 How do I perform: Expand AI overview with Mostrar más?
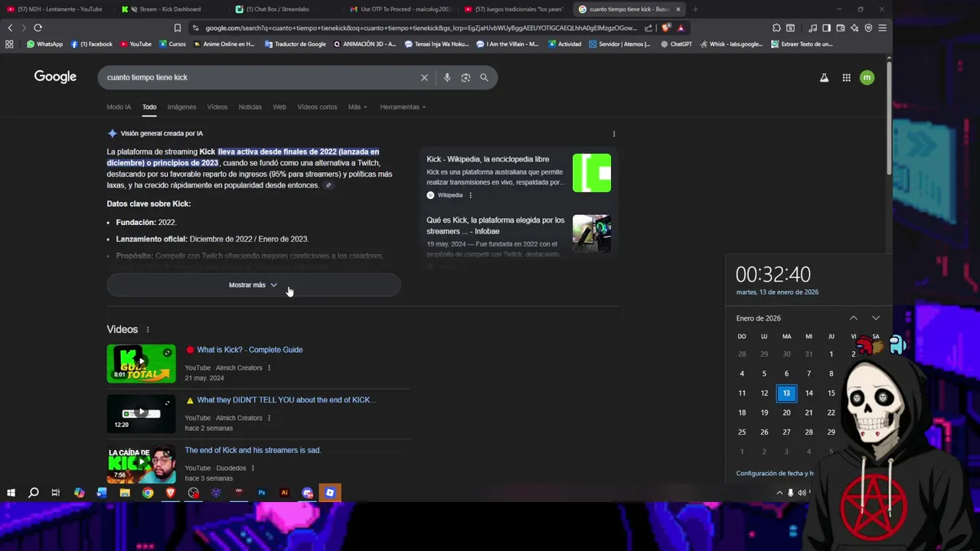point(253,285)
